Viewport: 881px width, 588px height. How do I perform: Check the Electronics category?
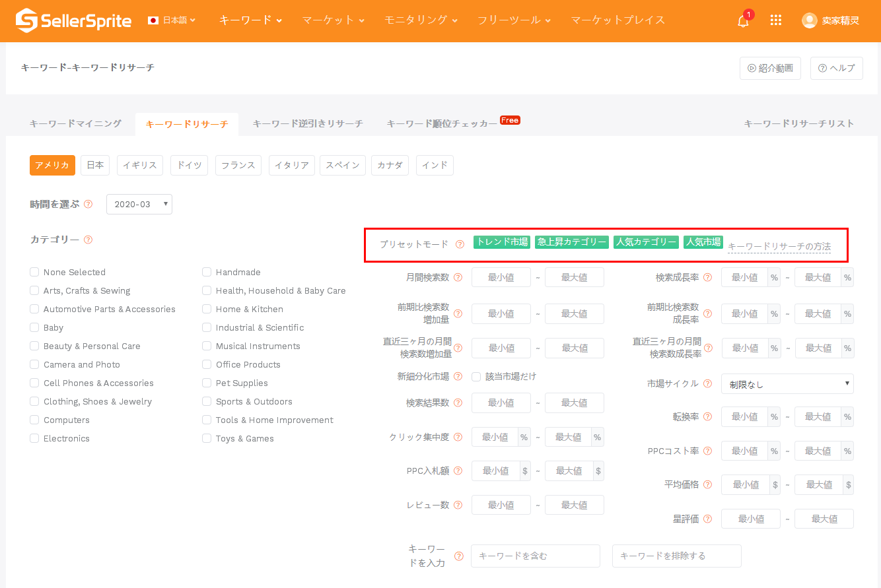(34, 438)
